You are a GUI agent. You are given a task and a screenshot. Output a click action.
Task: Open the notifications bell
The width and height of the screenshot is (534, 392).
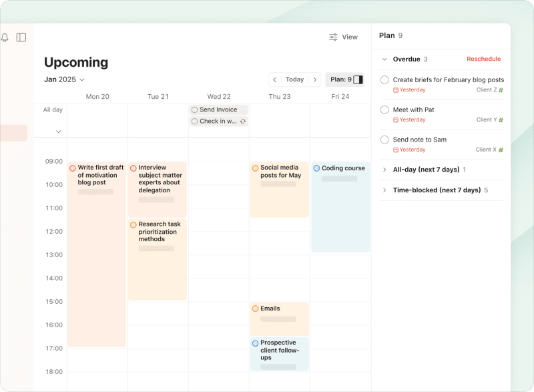coord(5,37)
